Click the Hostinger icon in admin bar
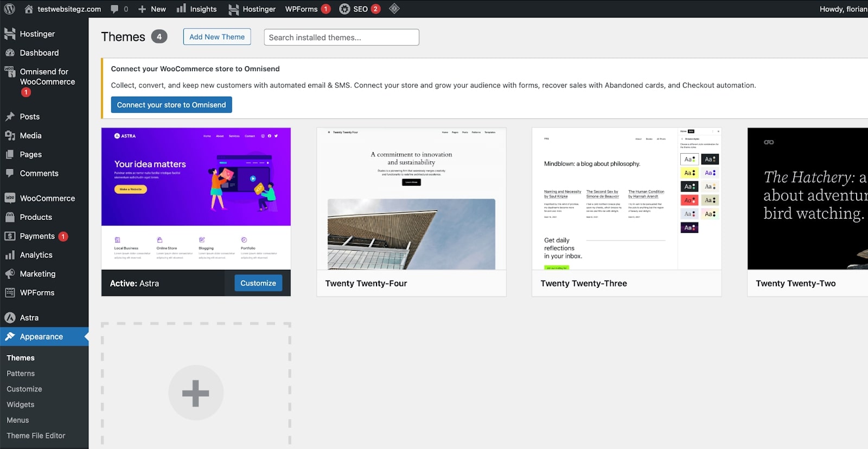This screenshot has height=449, width=868. click(233, 9)
